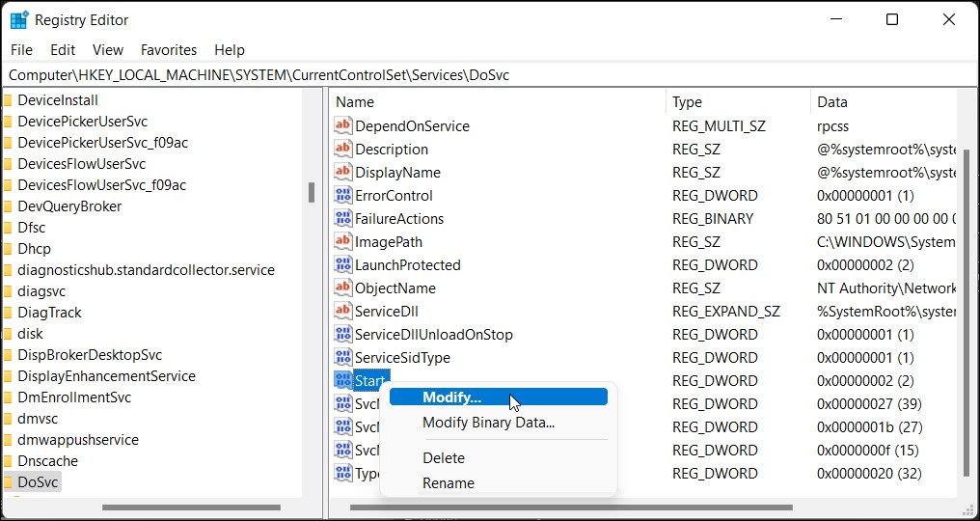980x521 pixels.
Task: Click the 0x0000001b (27) data value
Action: (x=869, y=426)
